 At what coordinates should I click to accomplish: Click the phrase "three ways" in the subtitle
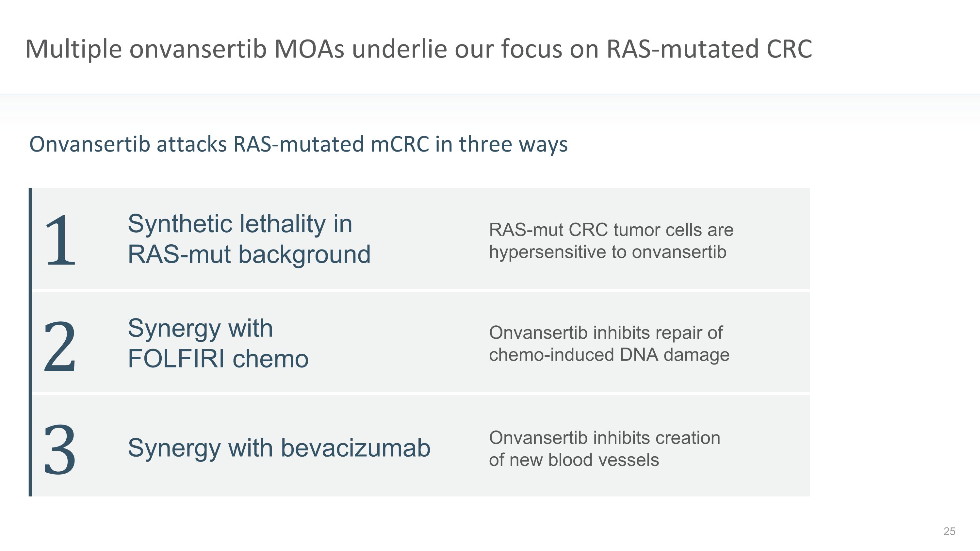coord(513,144)
